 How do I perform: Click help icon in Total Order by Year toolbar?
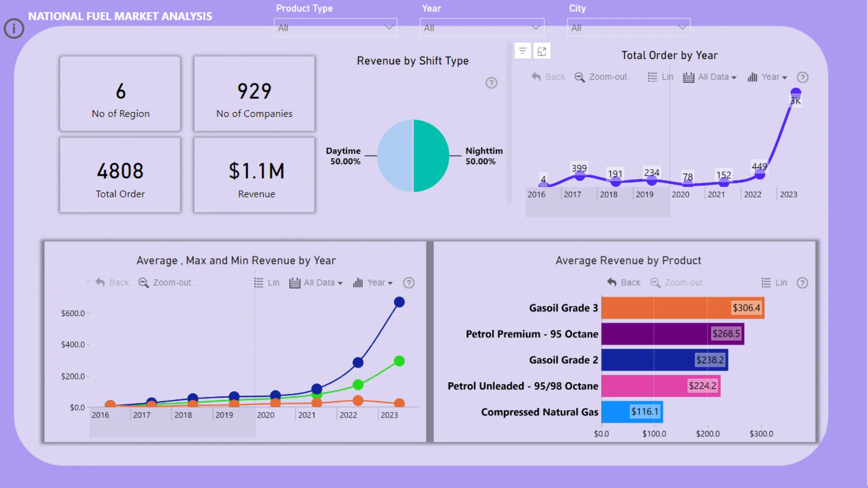coord(802,77)
